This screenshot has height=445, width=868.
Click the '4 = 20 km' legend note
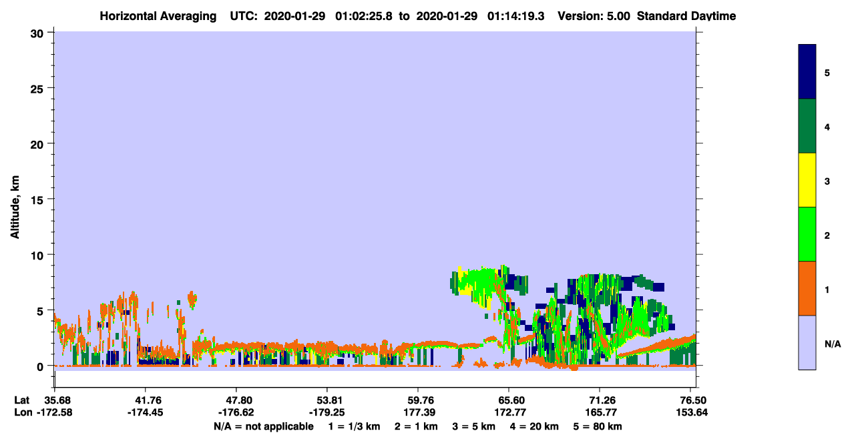(535, 426)
